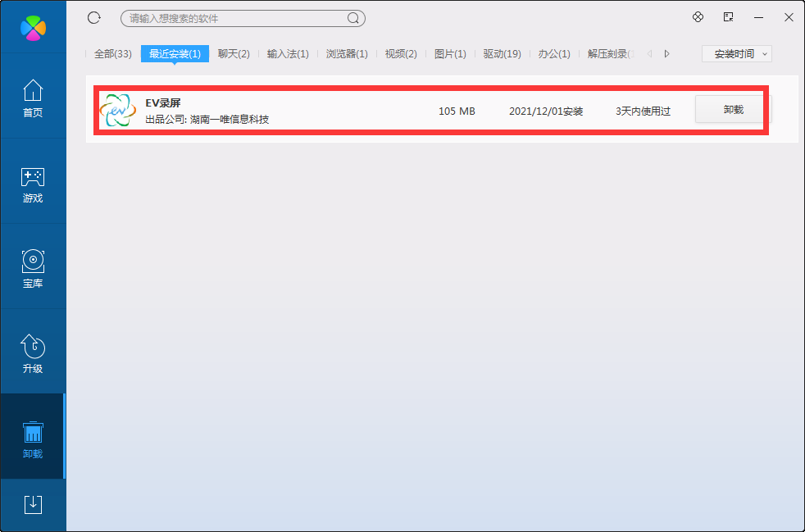Expand more categories with right arrow
This screenshot has width=805, height=532.
pyautogui.click(x=666, y=53)
